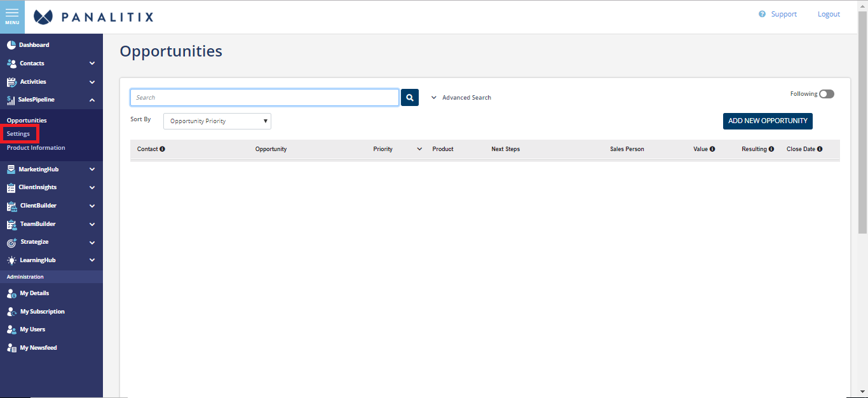The height and width of the screenshot is (398, 868).
Task: Click the Next Steps column header
Action: click(x=506, y=149)
